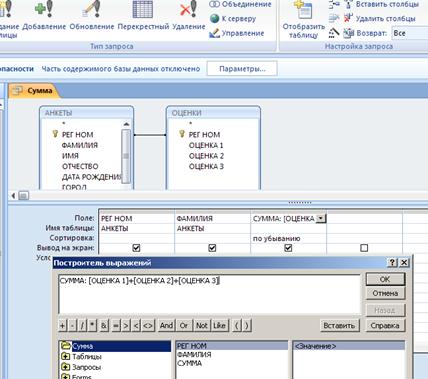Toggle show checkbox for РЕГ НОМ column
This screenshot has width=428, height=379.
pyautogui.click(x=136, y=248)
